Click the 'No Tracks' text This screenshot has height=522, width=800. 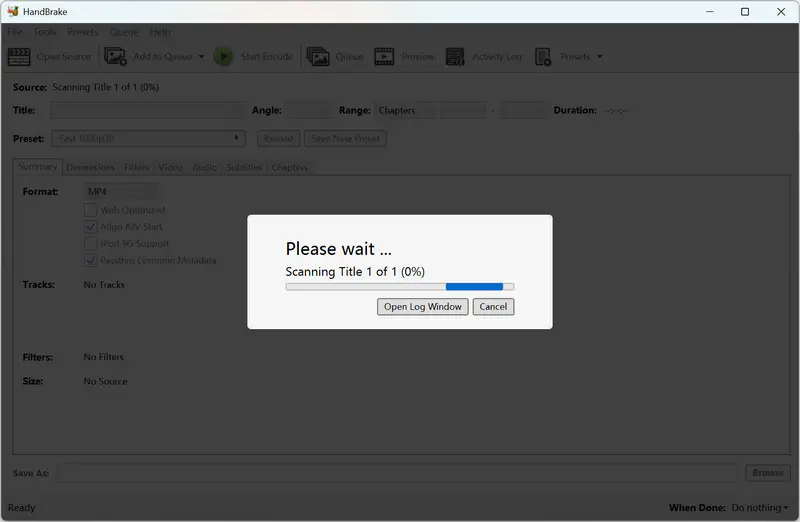tap(104, 285)
